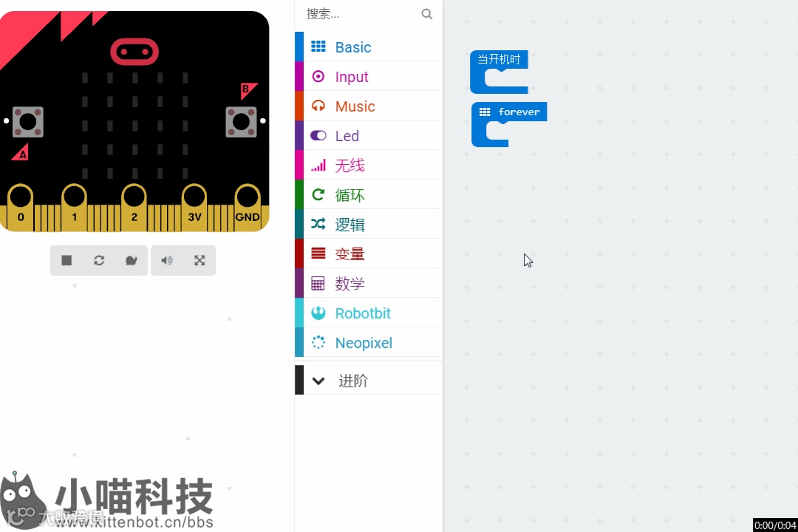798x532 pixels.
Task: Open the Led toggle category
Action: pyautogui.click(x=369, y=135)
